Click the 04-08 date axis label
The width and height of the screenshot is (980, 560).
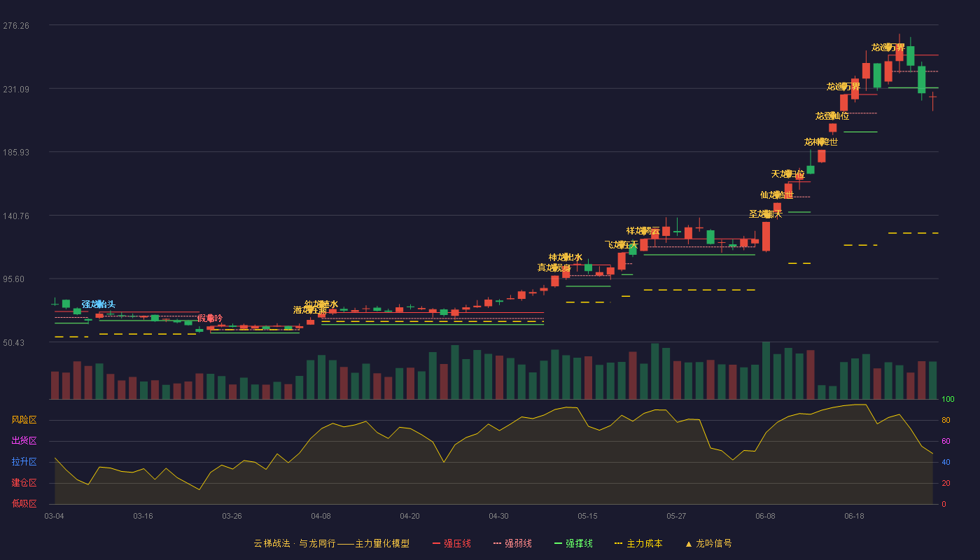coord(321,516)
